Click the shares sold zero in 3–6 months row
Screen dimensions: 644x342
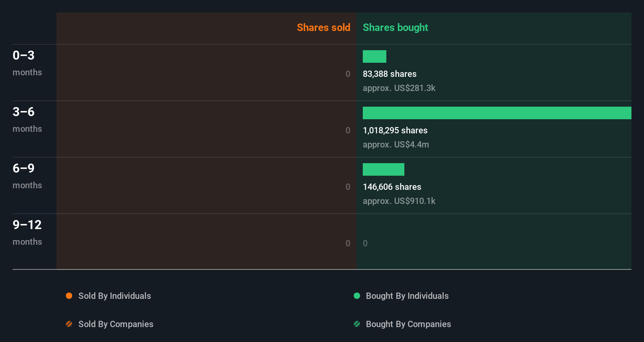(x=348, y=130)
